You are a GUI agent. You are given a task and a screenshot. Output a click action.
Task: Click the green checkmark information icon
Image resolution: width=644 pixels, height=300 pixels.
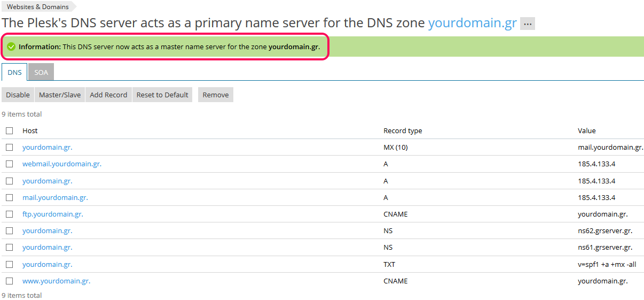click(11, 47)
